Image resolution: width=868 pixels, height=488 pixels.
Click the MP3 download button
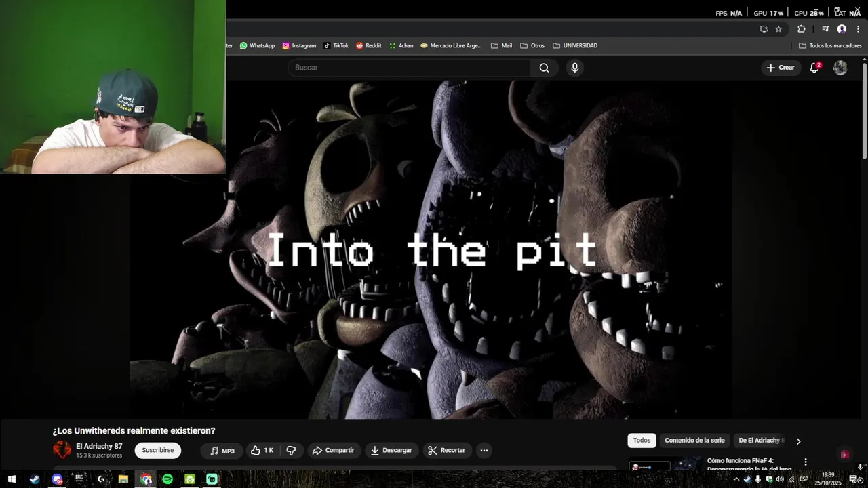[222, 451]
